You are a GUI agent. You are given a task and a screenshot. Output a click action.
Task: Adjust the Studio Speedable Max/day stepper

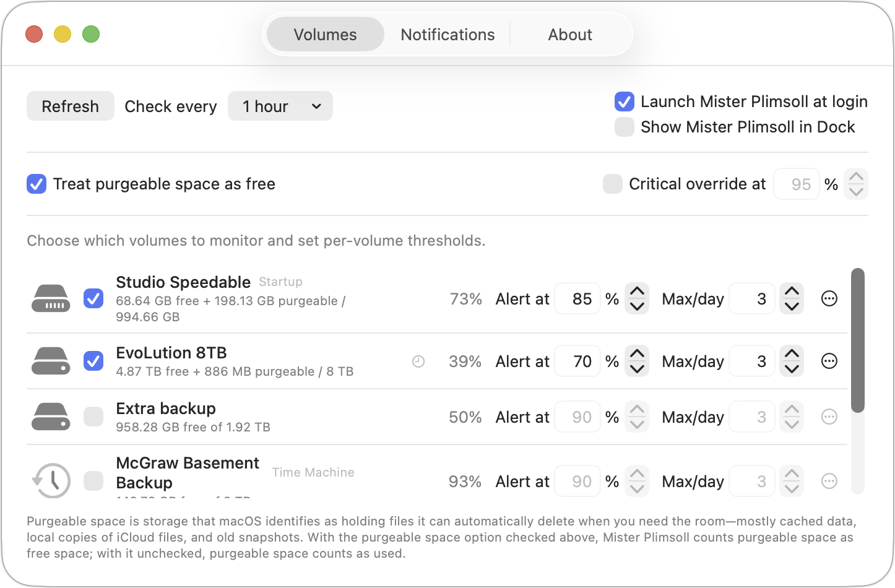pyautogui.click(x=792, y=299)
